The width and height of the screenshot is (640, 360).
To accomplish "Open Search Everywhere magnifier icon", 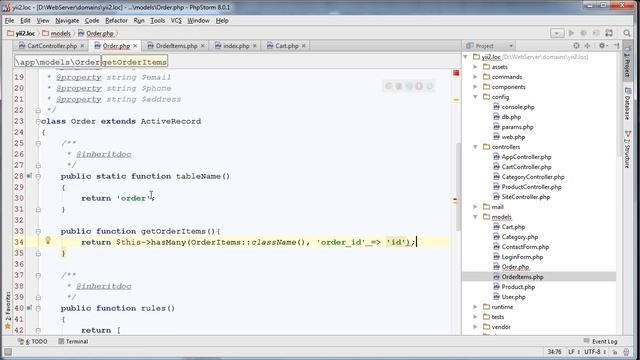I will click(627, 33).
